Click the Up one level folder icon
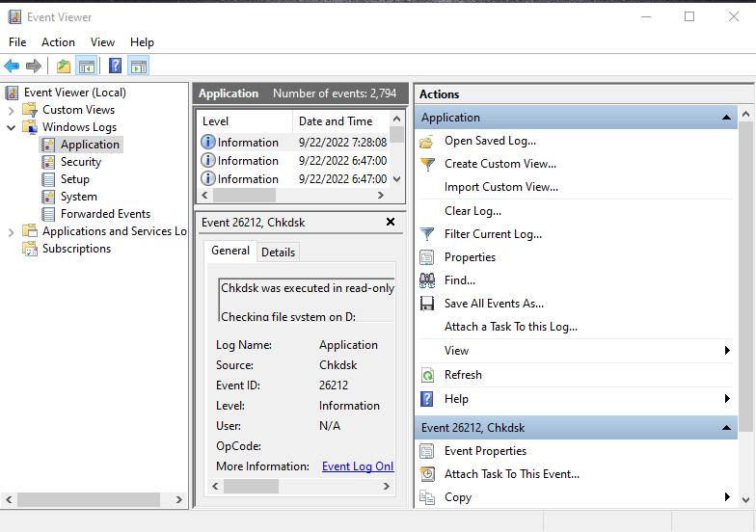 (64, 66)
